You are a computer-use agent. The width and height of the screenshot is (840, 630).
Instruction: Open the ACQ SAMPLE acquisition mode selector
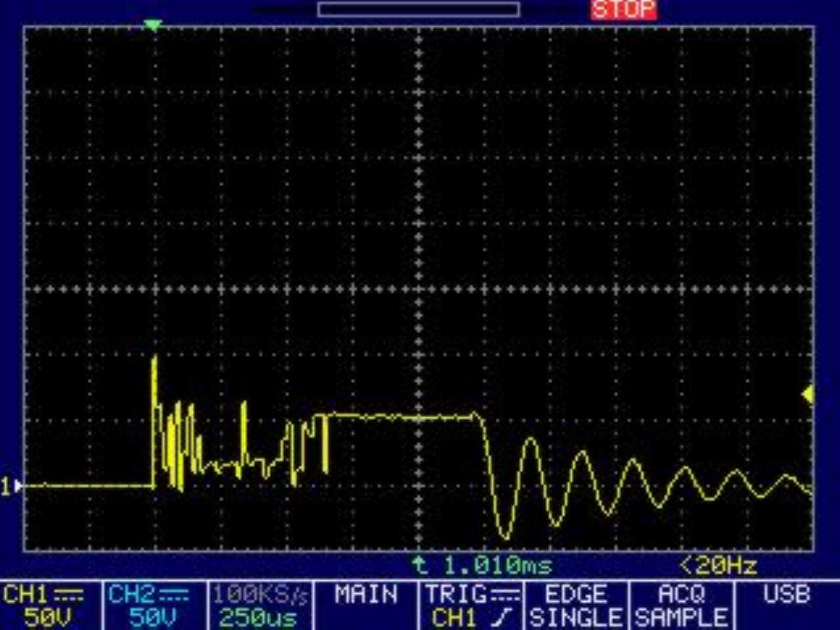(681, 606)
